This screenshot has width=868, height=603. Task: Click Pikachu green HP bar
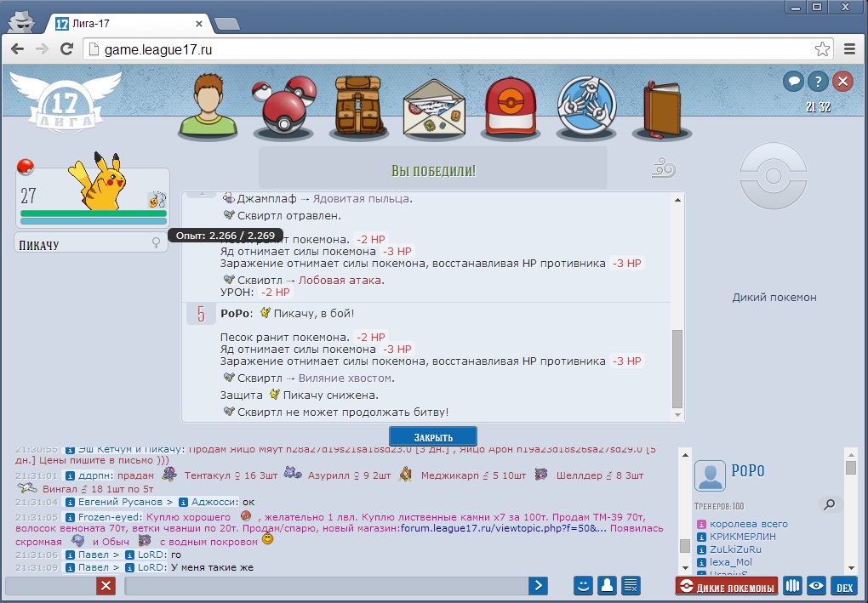click(94, 213)
